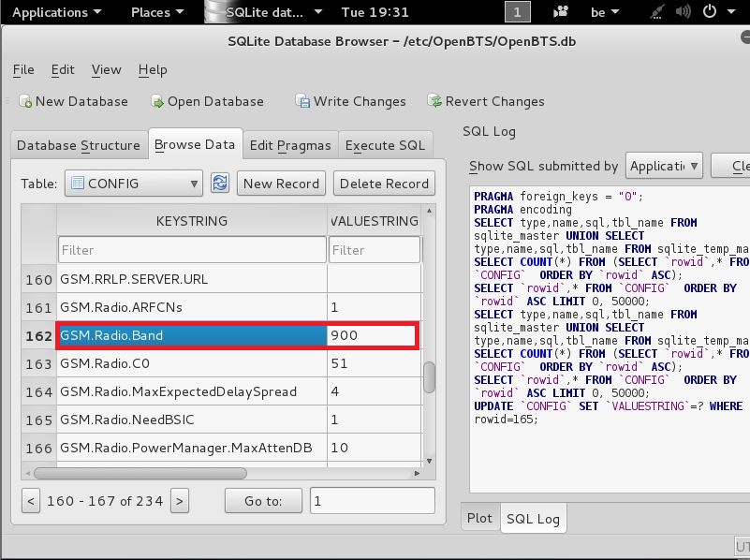Viewport: 750px width, 560px height.
Task: Click the KEYSTRING filter field
Action: click(x=192, y=250)
